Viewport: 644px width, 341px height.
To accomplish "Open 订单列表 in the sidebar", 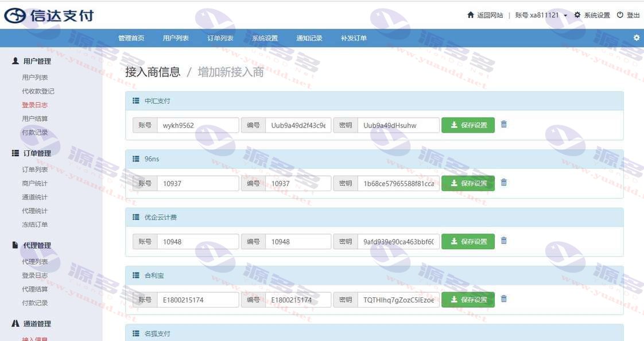I will click(35, 169).
